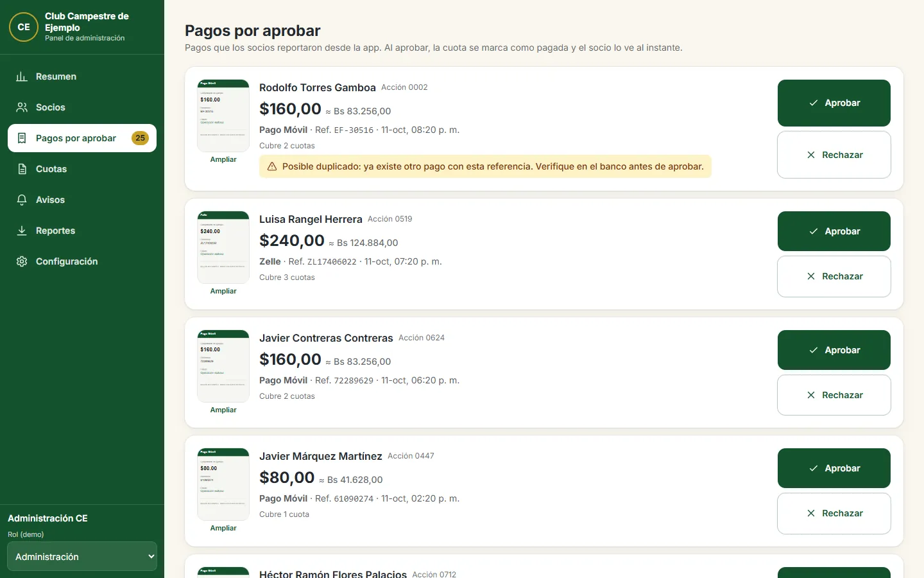Click Ampliar under Javier Márquez's receipt
This screenshot has width=924, height=578.
click(223, 528)
